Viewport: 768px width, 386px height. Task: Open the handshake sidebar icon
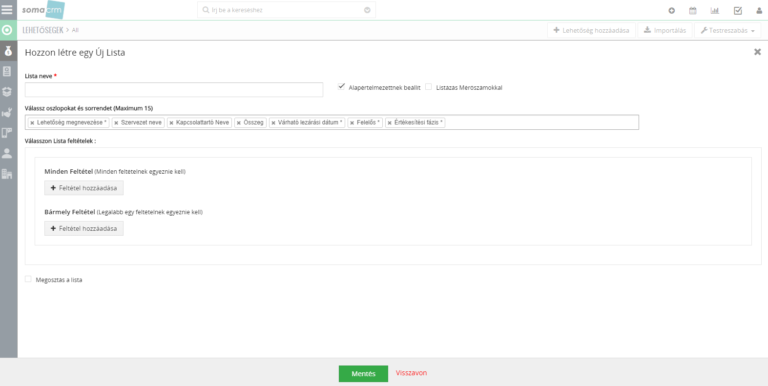click(7, 113)
